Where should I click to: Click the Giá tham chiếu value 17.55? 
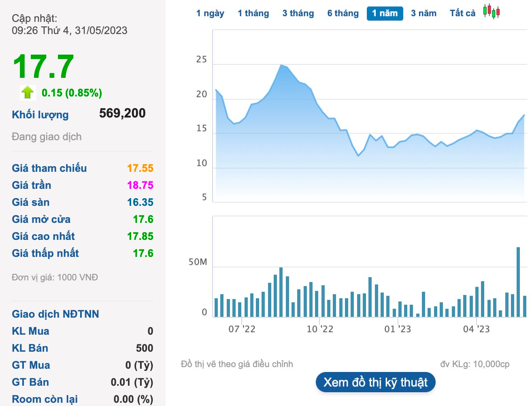[x=140, y=168]
